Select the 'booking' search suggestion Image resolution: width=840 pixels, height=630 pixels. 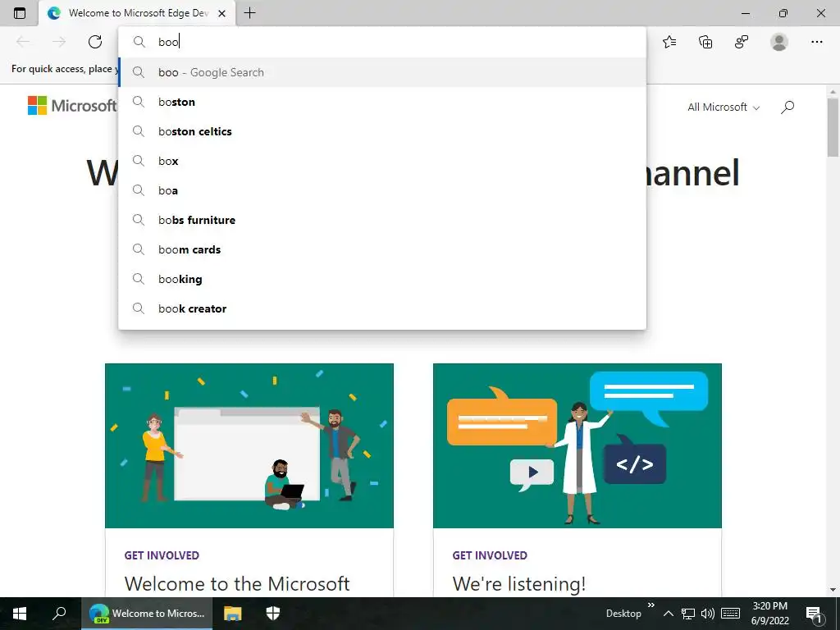382,279
